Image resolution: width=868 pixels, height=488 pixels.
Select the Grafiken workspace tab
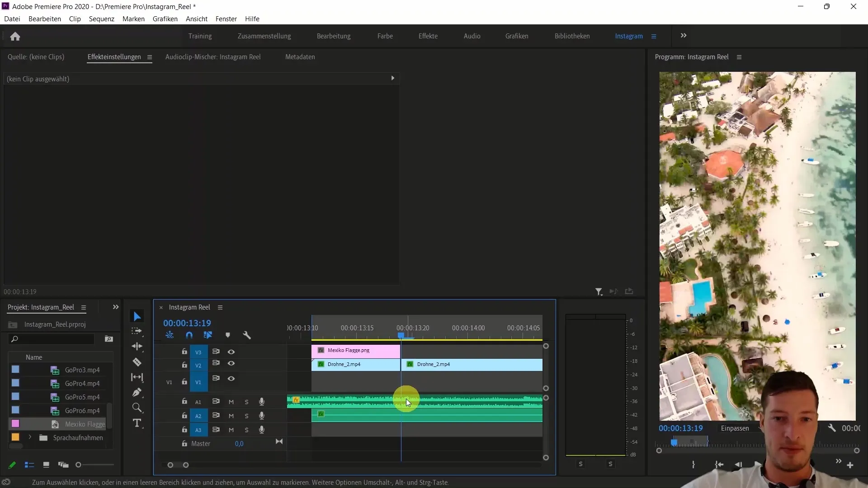pyautogui.click(x=517, y=36)
